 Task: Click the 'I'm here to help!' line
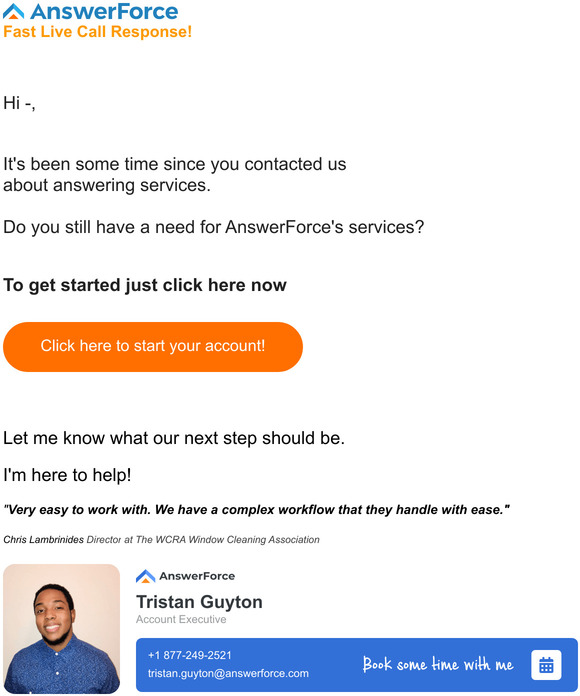click(67, 475)
